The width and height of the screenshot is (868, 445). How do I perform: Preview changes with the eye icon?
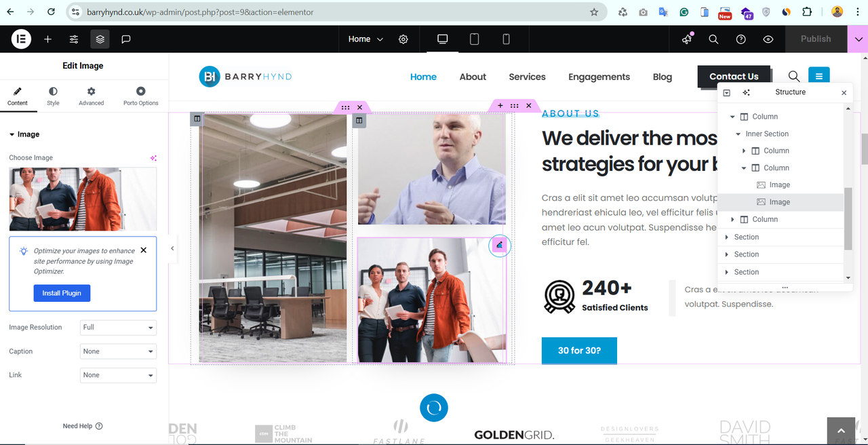(x=768, y=39)
